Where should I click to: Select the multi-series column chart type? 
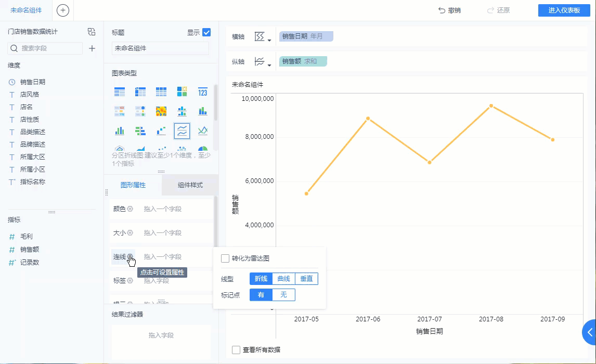[x=119, y=131]
